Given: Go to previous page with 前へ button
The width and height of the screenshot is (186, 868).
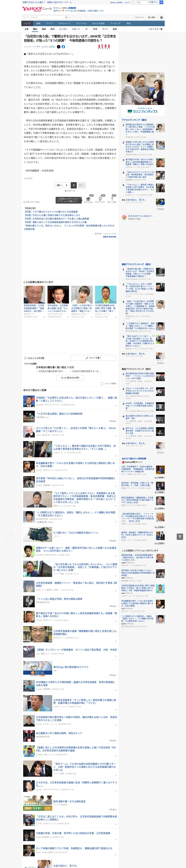Looking at the screenshot, I should point(59,185).
